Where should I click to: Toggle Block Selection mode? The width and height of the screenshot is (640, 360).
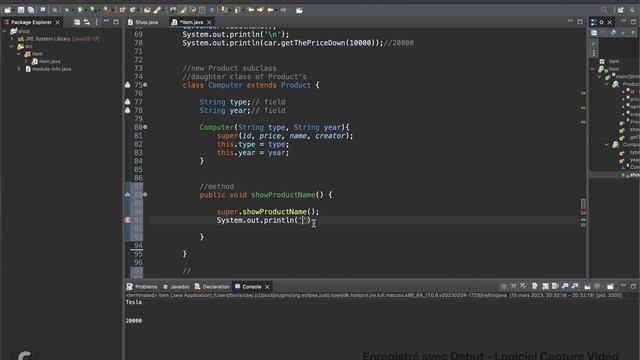click(202, 10)
